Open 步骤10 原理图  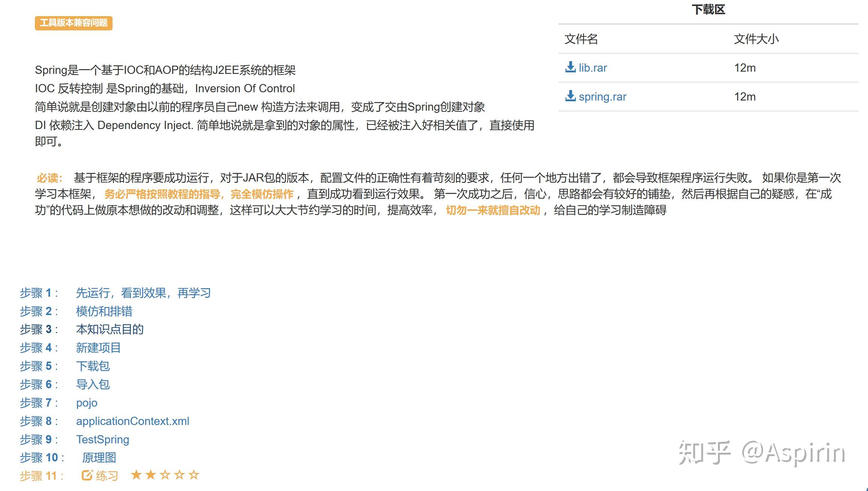click(100, 458)
